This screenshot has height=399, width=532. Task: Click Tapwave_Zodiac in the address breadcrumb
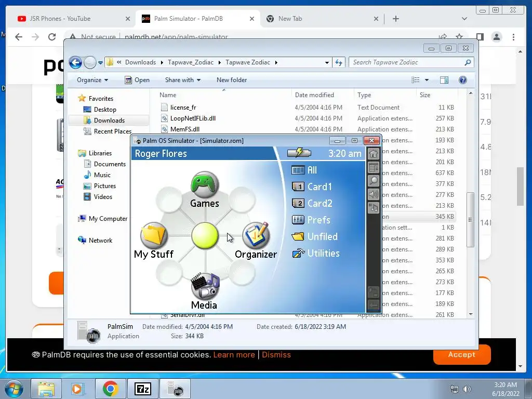191,62
